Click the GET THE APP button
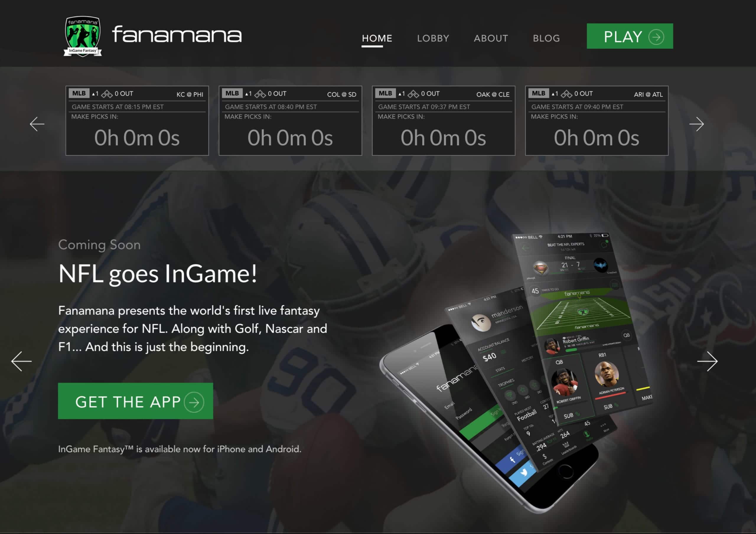 135,401
